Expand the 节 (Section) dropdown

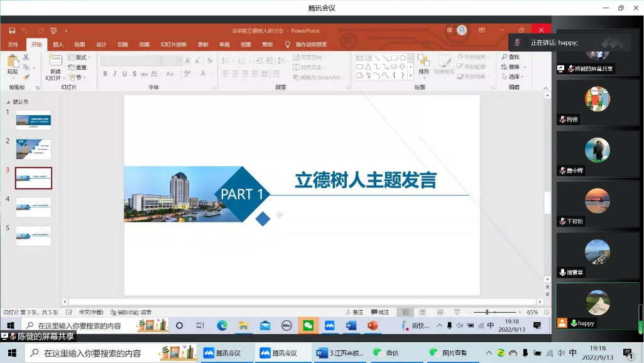click(77, 77)
